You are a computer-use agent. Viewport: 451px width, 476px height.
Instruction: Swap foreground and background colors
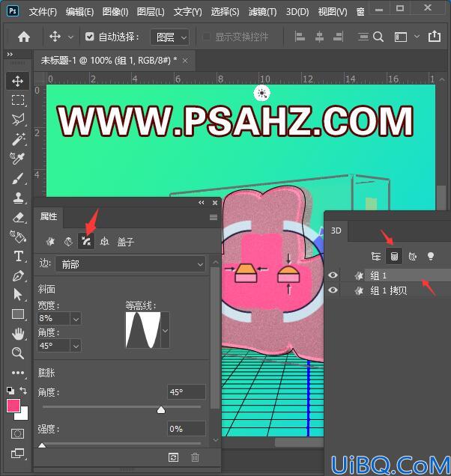[23, 391]
